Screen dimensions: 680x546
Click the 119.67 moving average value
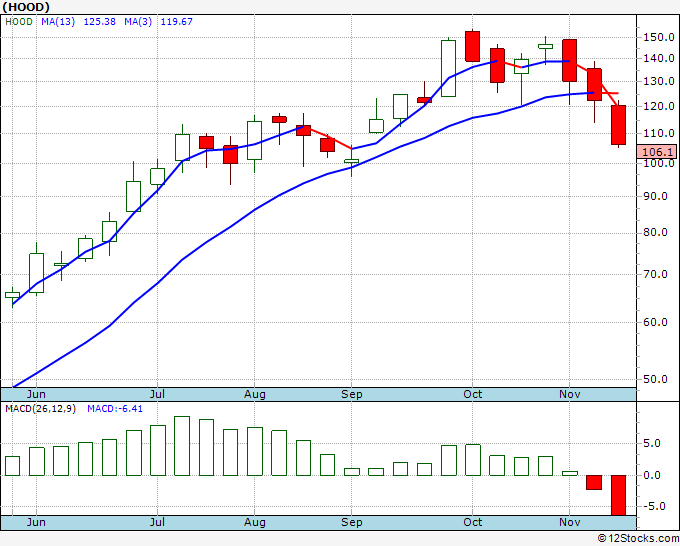(177, 22)
